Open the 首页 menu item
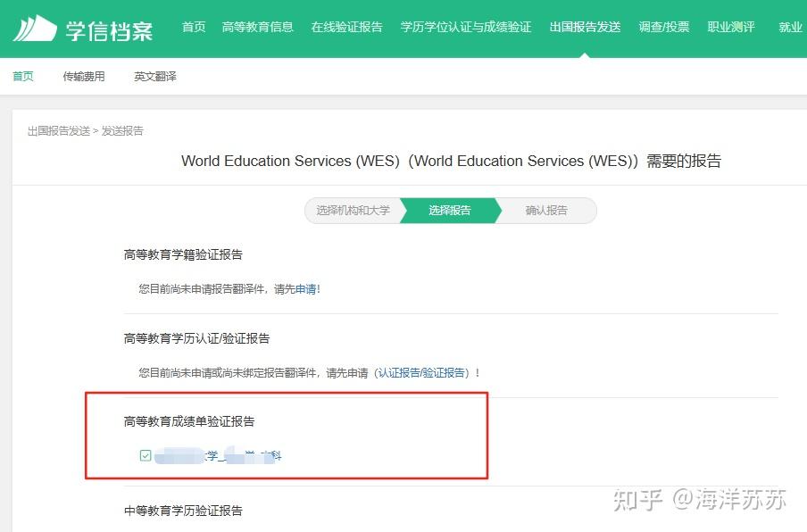The image size is (807, 532). (193, 27)
